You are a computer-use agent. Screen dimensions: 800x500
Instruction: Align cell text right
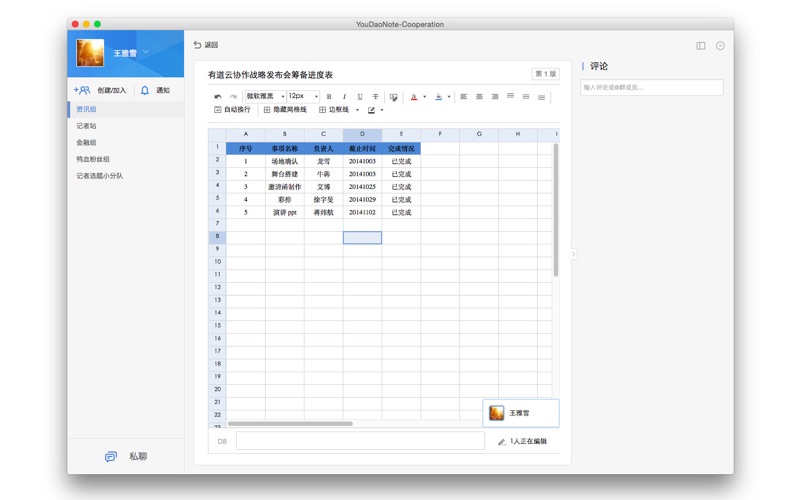495,96
